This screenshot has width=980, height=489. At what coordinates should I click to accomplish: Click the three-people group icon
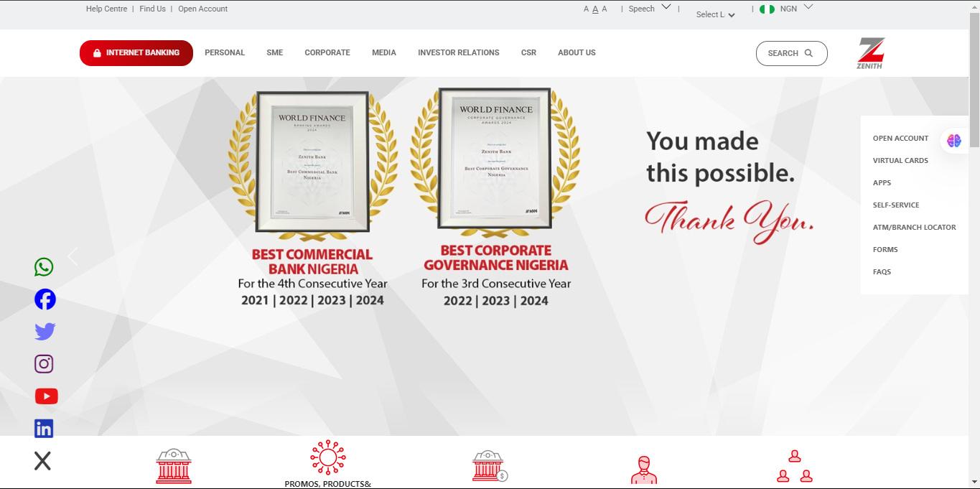click(795, 466)
